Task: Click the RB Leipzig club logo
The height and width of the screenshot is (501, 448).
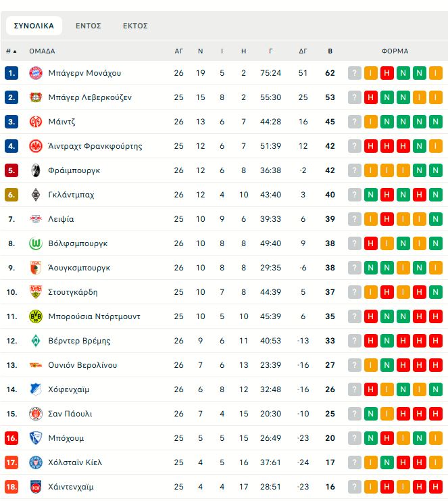Action: pyautogui.click(x=36, y=219)
